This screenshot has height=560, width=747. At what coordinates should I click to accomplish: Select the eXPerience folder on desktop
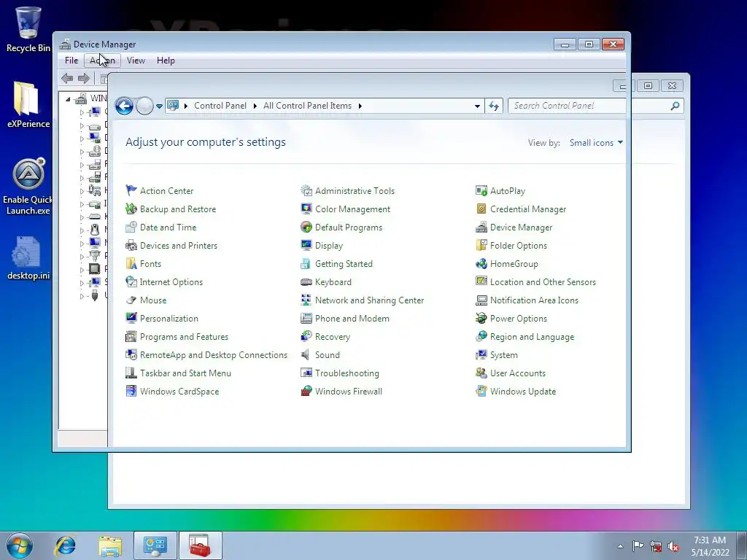[x=28, y=105]
